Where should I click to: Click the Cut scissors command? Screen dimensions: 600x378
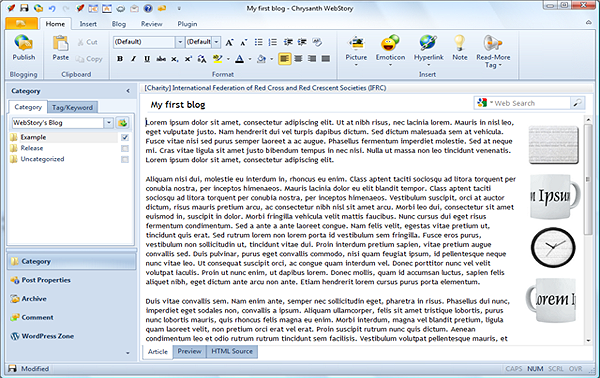pos(87,42)
